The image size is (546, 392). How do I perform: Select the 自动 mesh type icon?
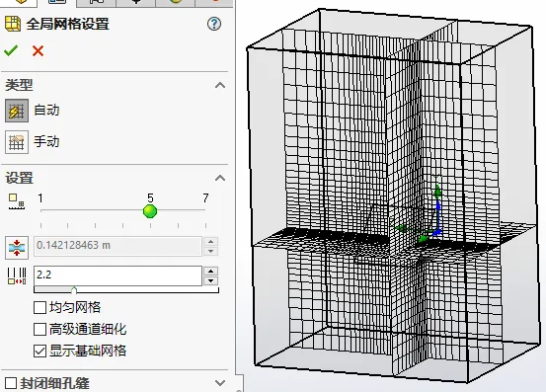coord(17,111)
